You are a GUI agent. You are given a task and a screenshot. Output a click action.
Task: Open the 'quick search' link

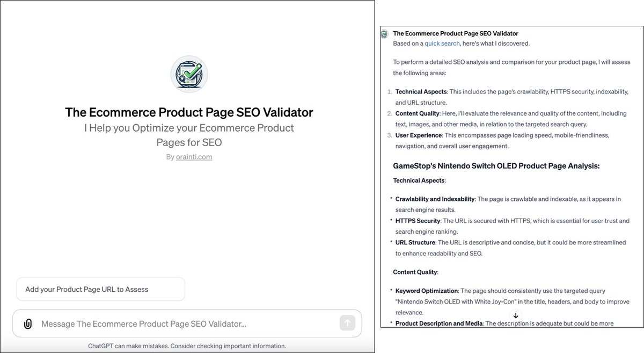coord(442,44)
